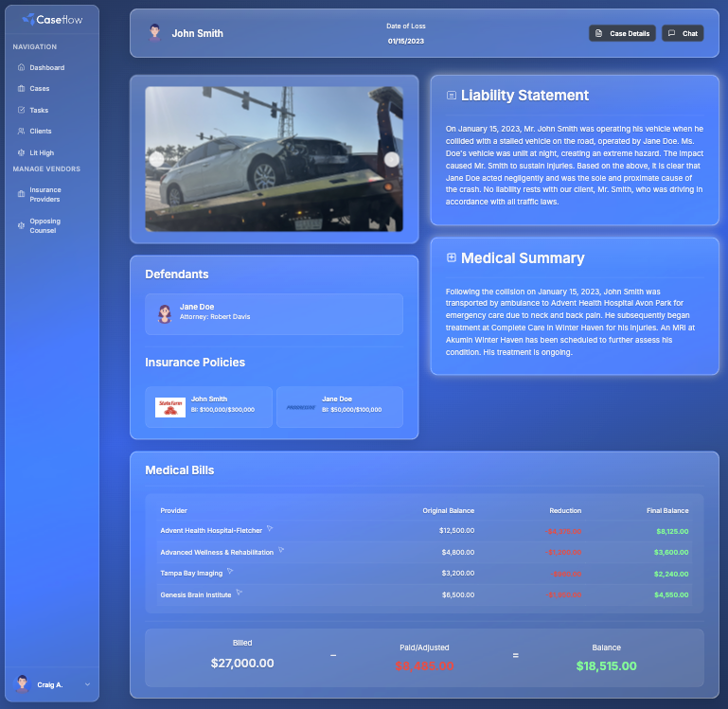Click the Opposing Counsel scales icon
Screen dimensions: 728x709
[x=21, y=225]
